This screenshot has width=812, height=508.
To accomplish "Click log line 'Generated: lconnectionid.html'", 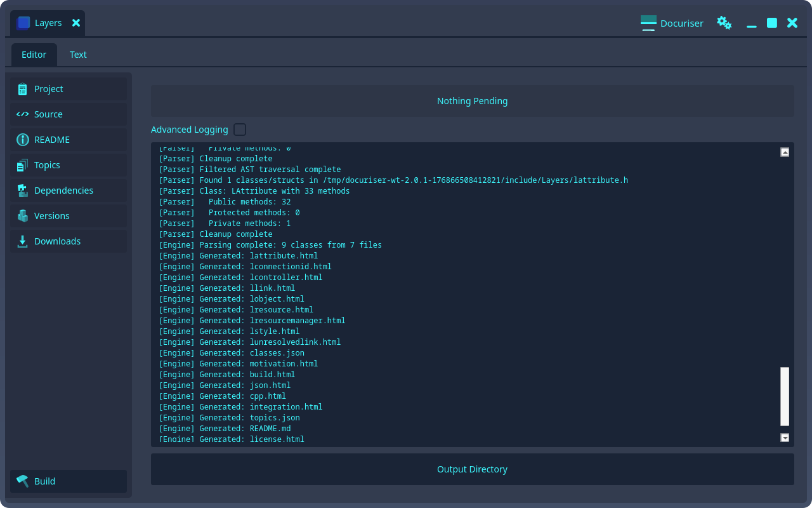I will (x=246, y=267).
